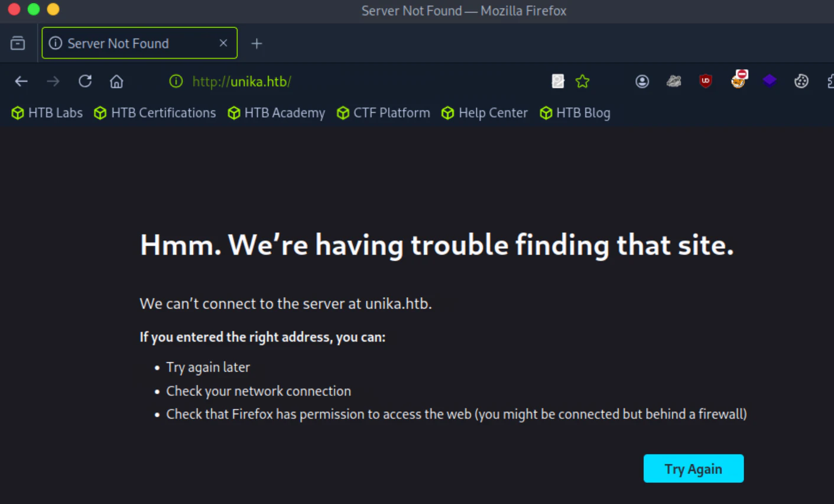Open the HTB Labs bookmark

tap(47, 113)
